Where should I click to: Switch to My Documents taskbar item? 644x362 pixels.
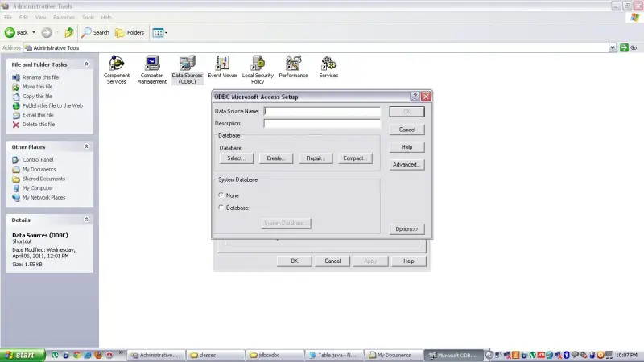pos(394,355)
